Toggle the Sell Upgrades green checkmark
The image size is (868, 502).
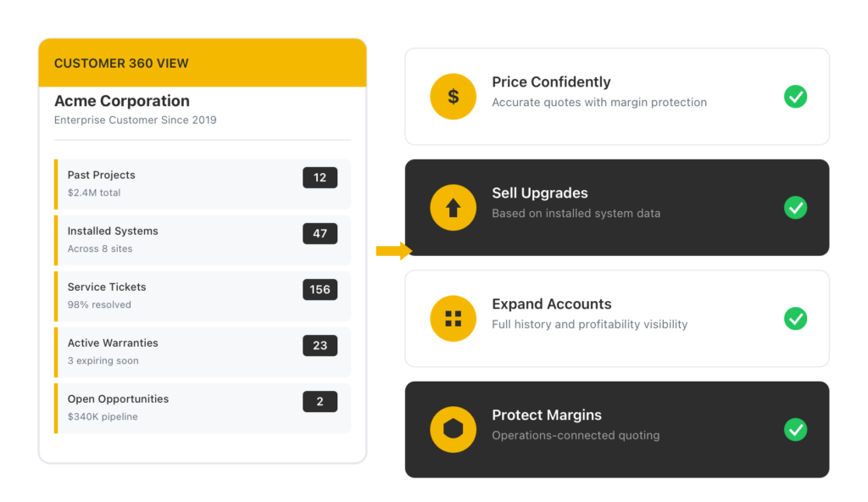(795, 208)
